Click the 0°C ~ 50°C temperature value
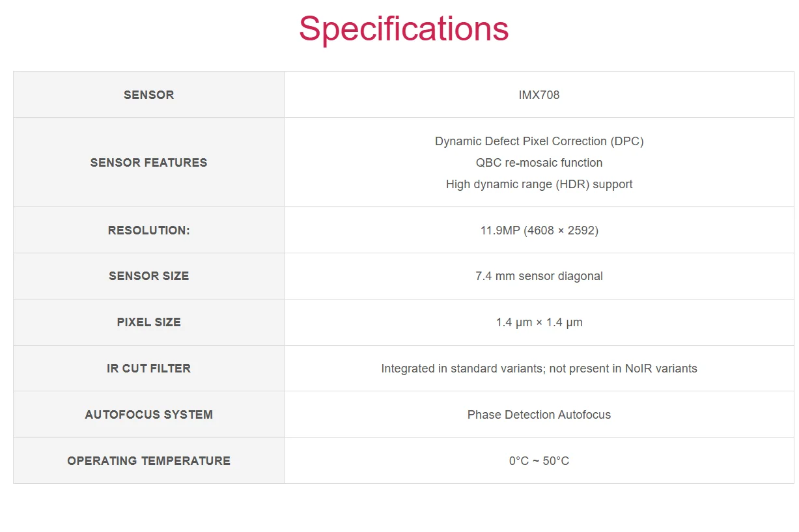Viewport: 799px width, 532px height. [539, 461]
